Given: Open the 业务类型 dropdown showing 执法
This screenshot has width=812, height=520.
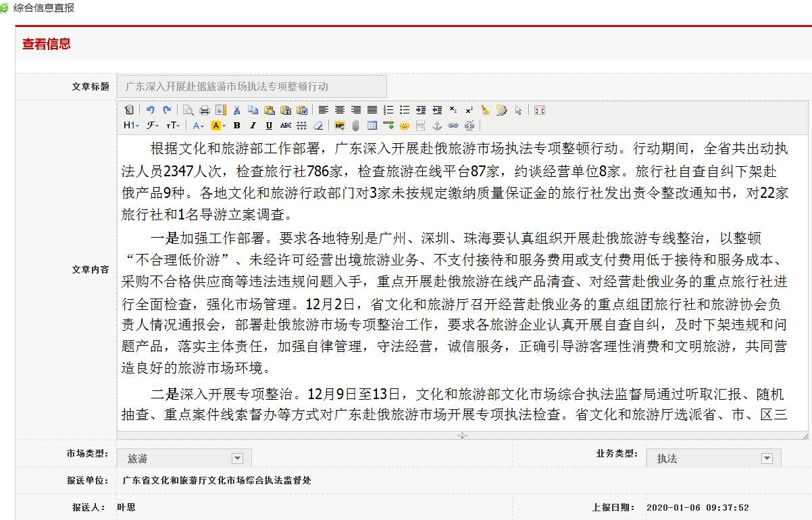Looking at the screenshot, I should 767,457.
